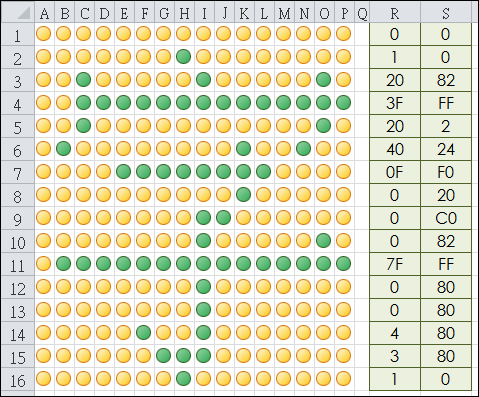This screenshot has width=479, height=397.
Task: Select column S header
Action: [446, 13]
